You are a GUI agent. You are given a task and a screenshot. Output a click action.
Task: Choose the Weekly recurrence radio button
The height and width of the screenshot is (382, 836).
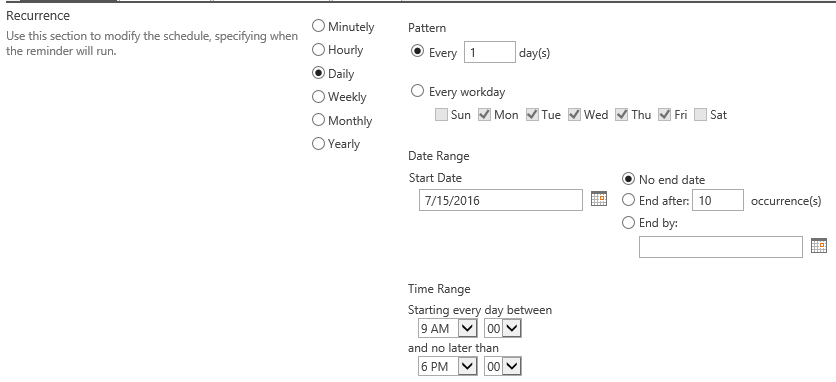click(318, 97)
